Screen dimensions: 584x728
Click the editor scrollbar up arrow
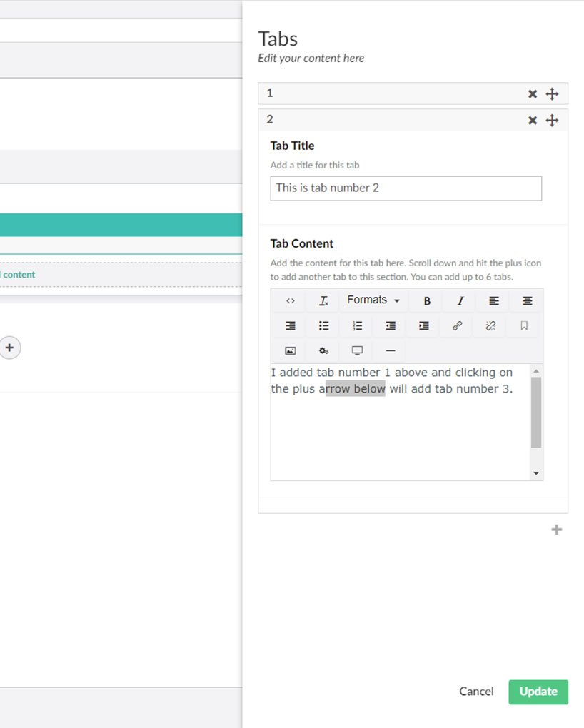(x=536, y=370)
